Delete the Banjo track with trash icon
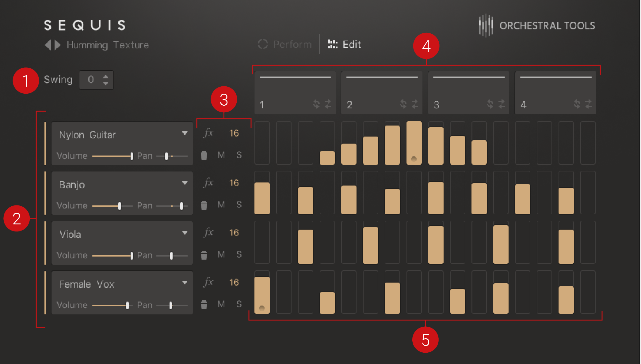 (204, 205)
